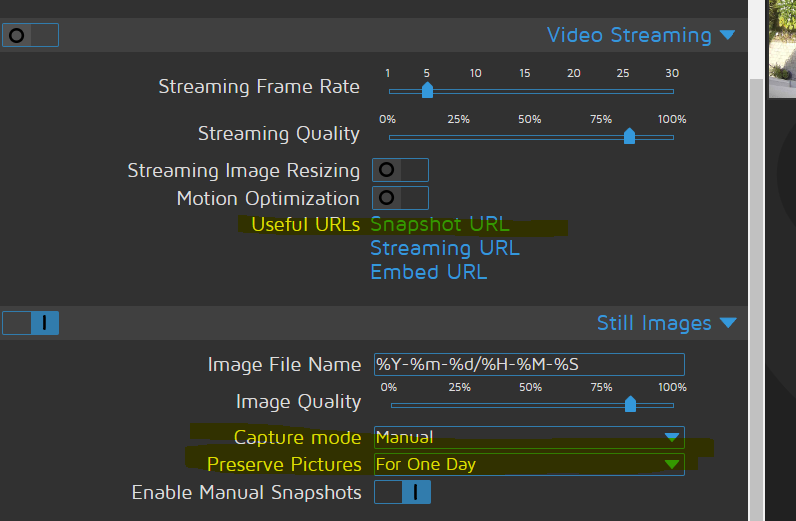Open the Snapshot URL link
Screen dimensions: 796x521
[x=440, y=224]
